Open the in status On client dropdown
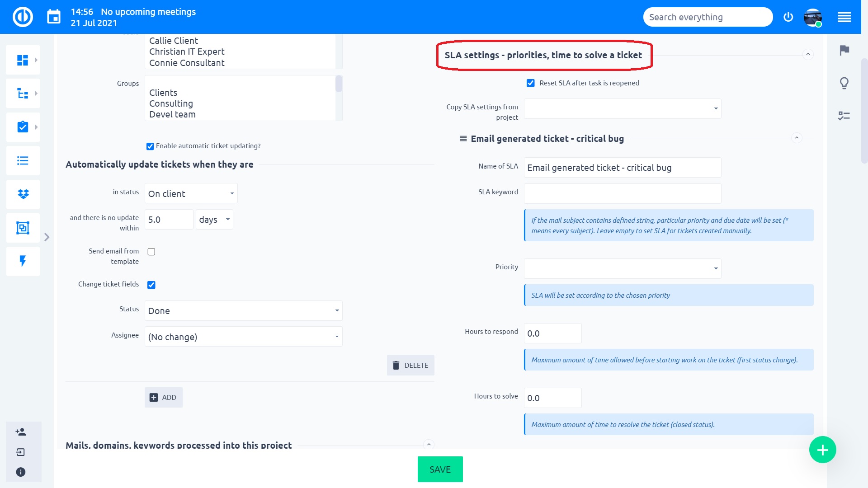868x488 pixels. tap(191, 193)
